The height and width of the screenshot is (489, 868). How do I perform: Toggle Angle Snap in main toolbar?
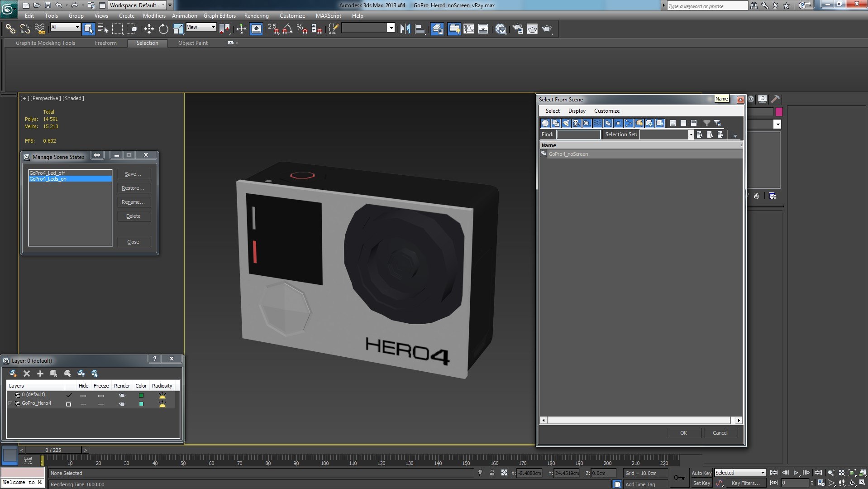click(287, 29)
